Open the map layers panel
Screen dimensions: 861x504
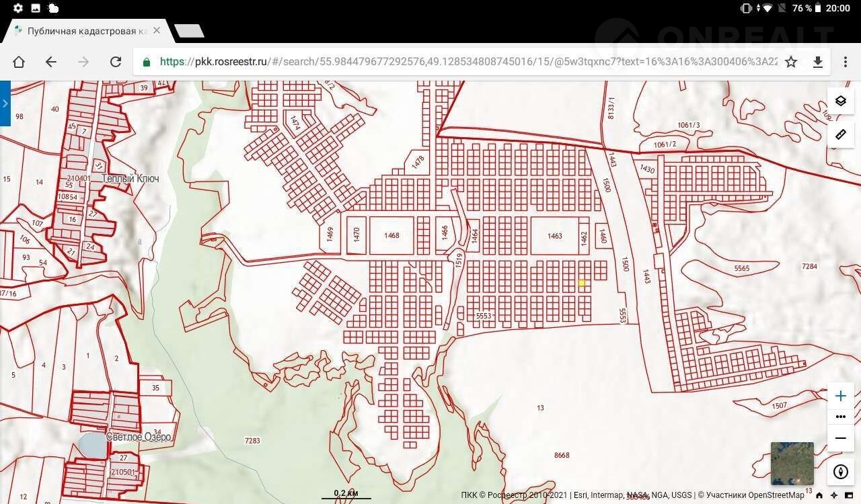[840, 101]
